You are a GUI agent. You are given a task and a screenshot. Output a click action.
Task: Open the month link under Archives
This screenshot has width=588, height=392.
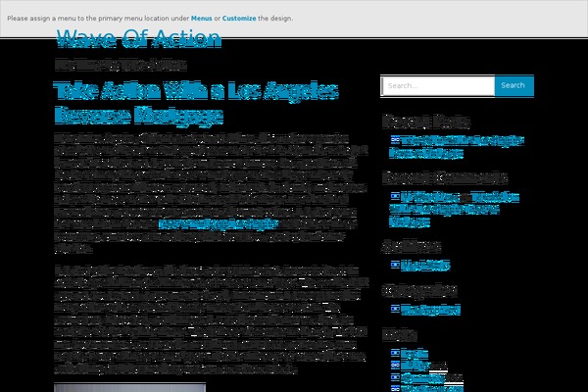pos(425,266)
